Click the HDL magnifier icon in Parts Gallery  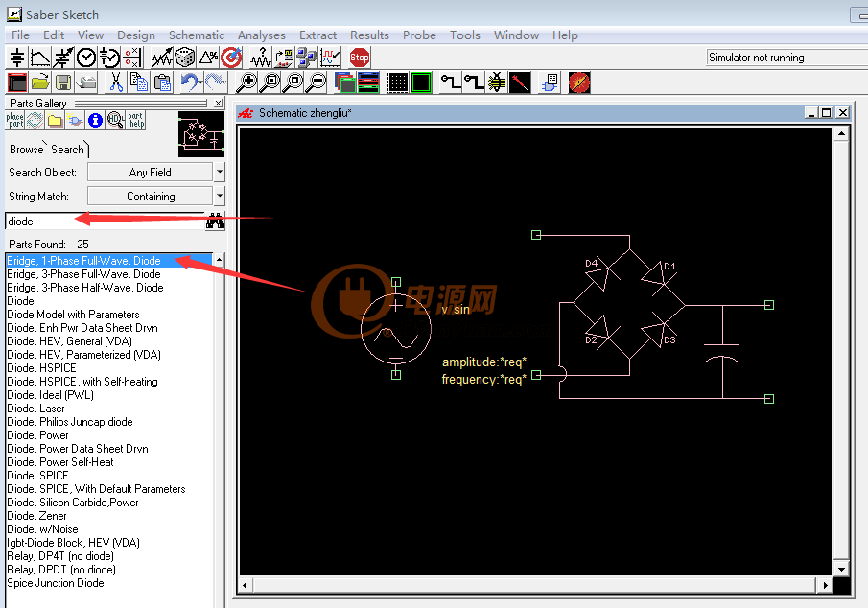[x=116, y=120]
